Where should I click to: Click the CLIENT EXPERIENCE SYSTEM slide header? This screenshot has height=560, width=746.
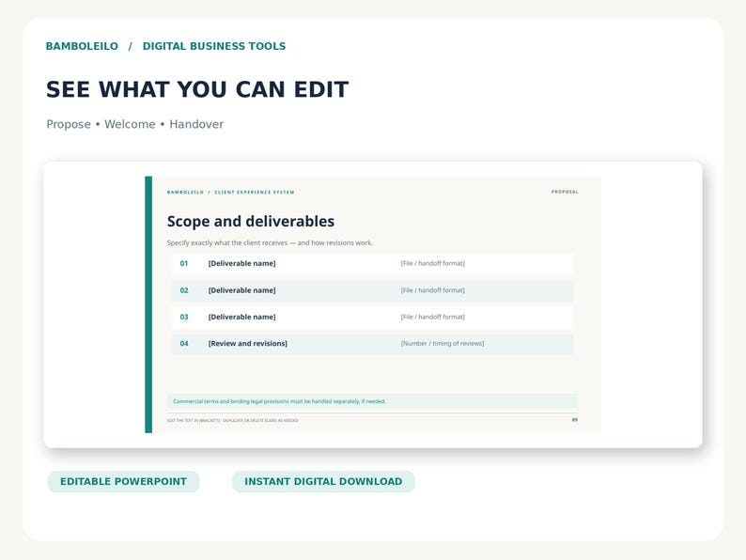(254, 193)
